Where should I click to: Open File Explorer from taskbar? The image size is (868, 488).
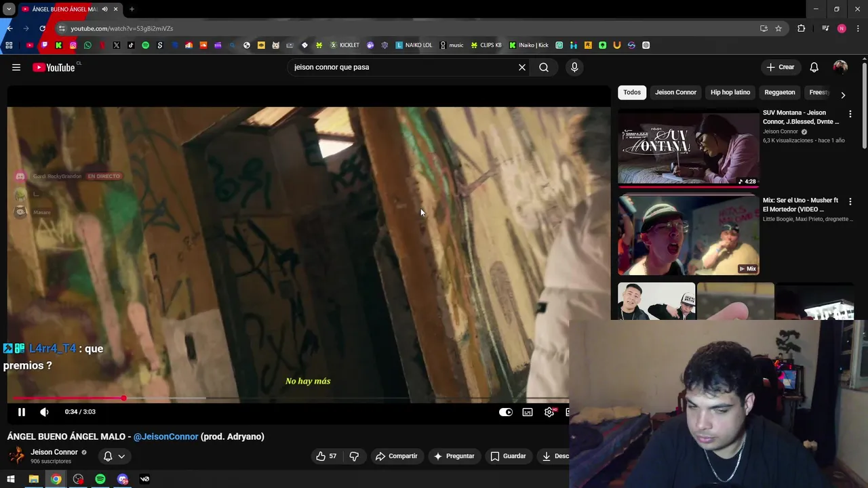pos(33,479)
